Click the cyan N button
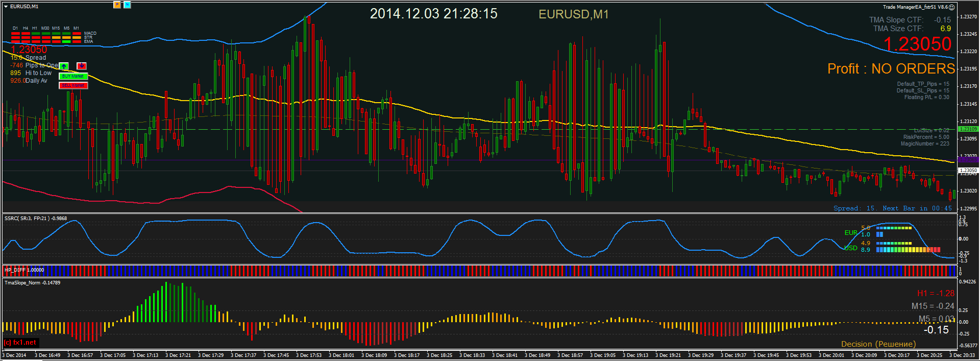Image resolution: width=980 pixels, height=361 pixels. coord(127,5)
